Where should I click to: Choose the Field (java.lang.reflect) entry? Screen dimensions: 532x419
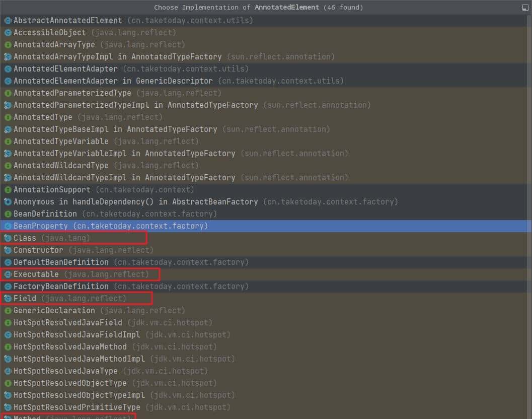coord(70,299)
